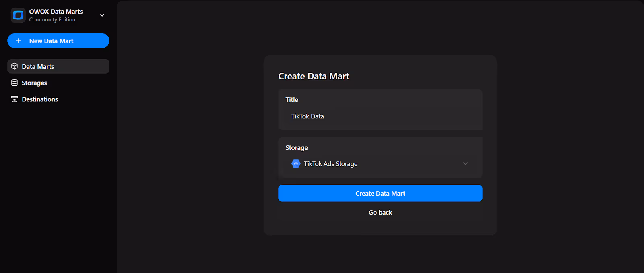Focus the Title input containing TikTok Data
644x273 pixels.
(380, 116)
